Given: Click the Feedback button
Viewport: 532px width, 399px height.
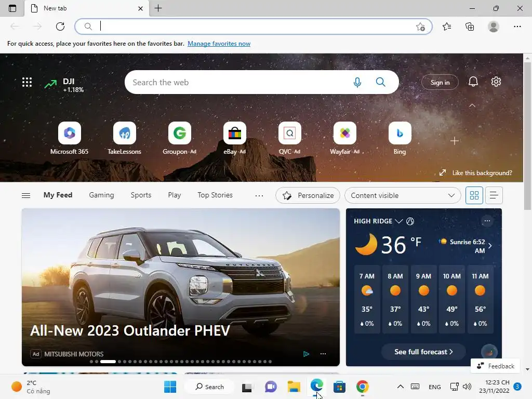Looking at the screenshot, I should (x=495, y=366).
